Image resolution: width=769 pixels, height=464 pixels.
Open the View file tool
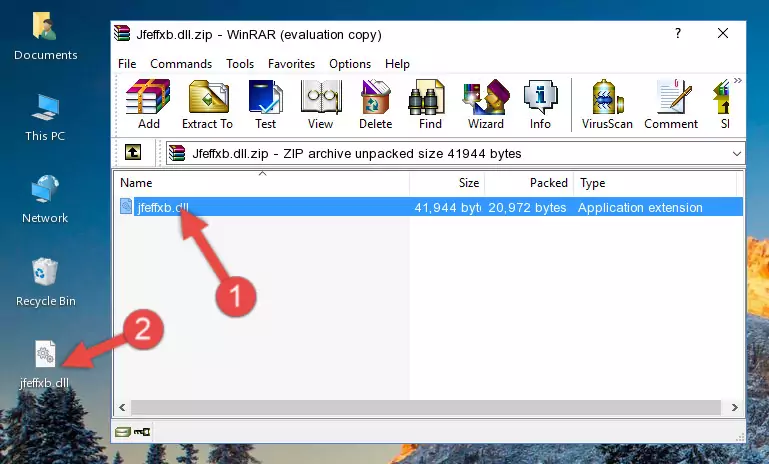click(x=321, y=104)
